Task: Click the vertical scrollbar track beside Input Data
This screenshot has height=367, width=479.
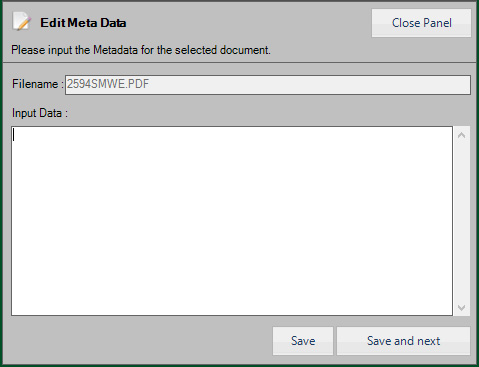Action: point(462,221)
